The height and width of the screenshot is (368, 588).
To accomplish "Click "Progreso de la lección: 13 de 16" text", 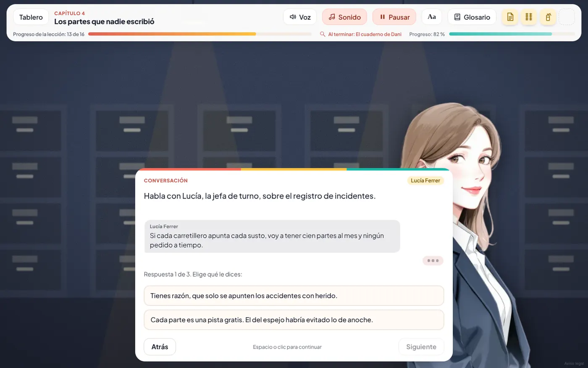I will coord(49,34).
